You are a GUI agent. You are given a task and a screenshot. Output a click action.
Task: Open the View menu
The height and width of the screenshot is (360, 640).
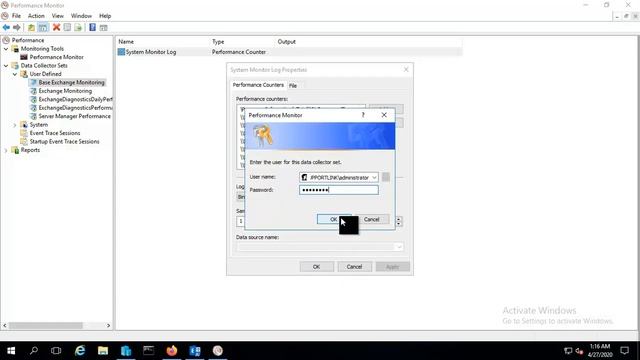[x=58, y=16]
